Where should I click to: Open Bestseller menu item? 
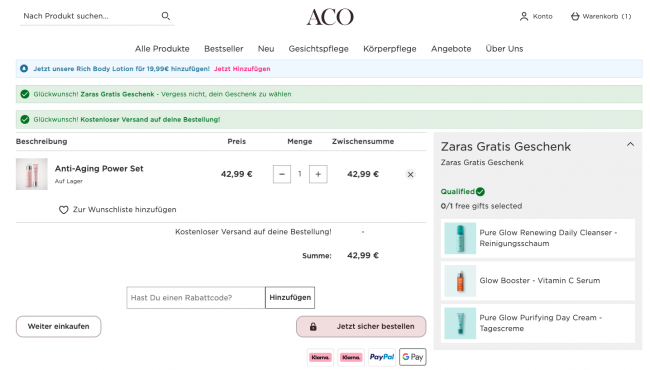pos(223,48)
